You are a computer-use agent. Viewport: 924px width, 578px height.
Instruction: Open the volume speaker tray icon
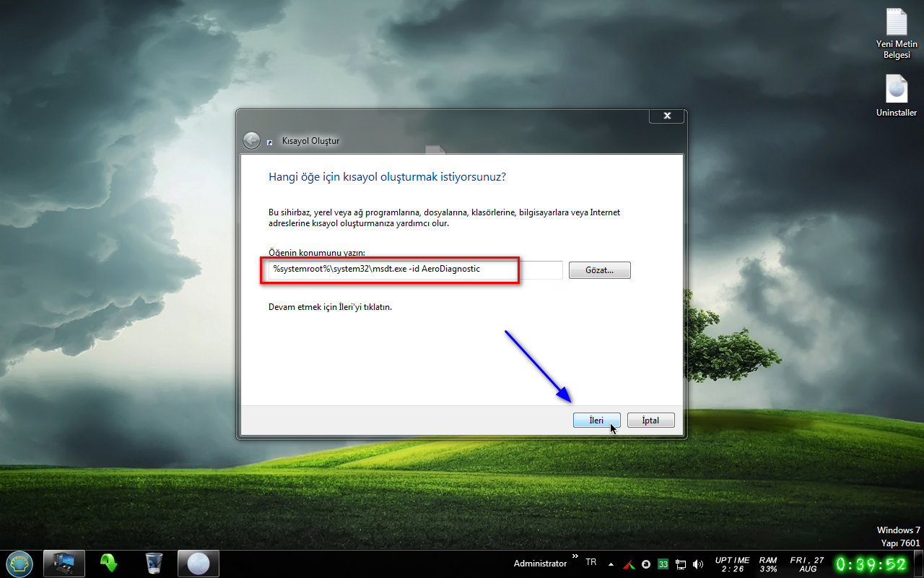coord(697,564)
